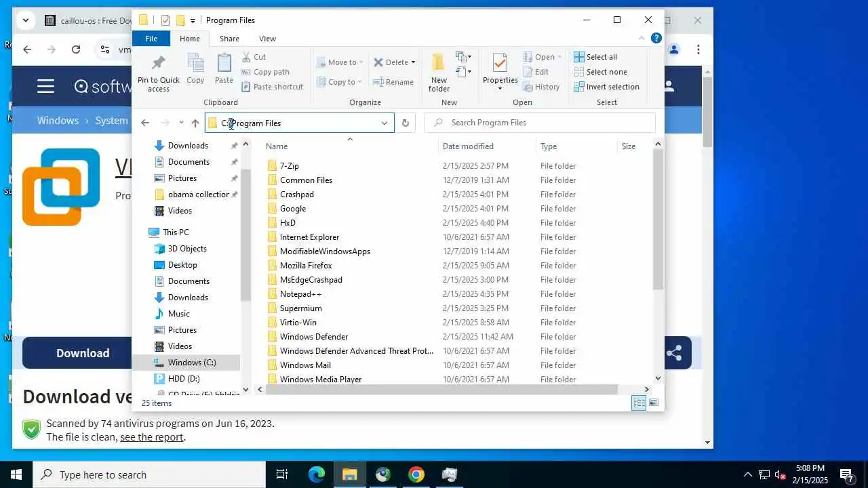
Task: Select the Windows Defender folder
Action: 314,337
